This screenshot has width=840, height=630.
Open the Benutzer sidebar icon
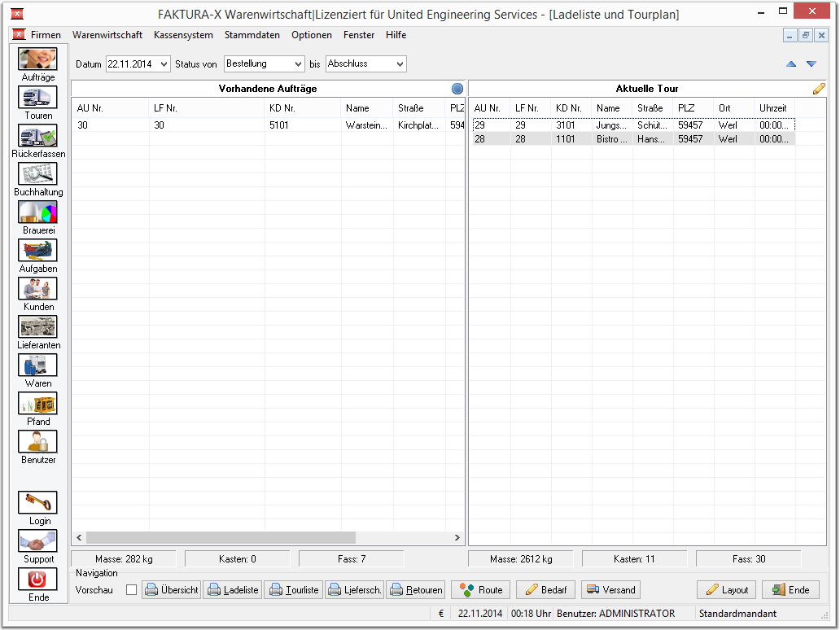(37, 442)
